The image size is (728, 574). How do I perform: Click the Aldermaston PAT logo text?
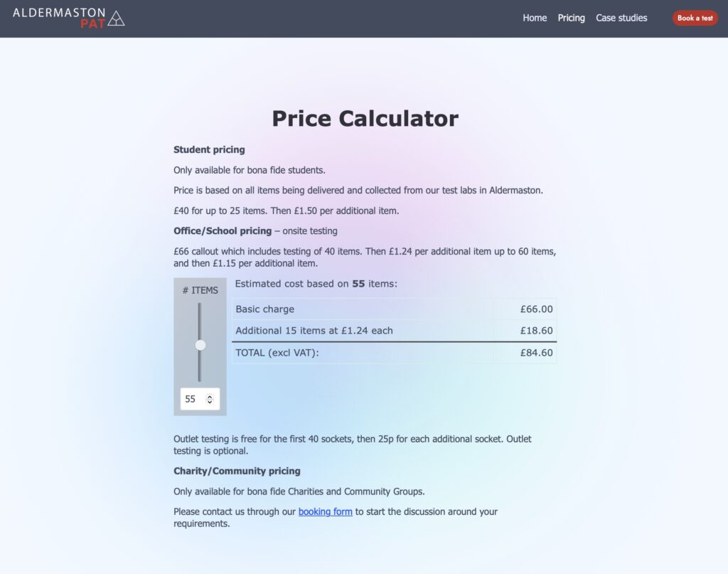click(58, 14)
